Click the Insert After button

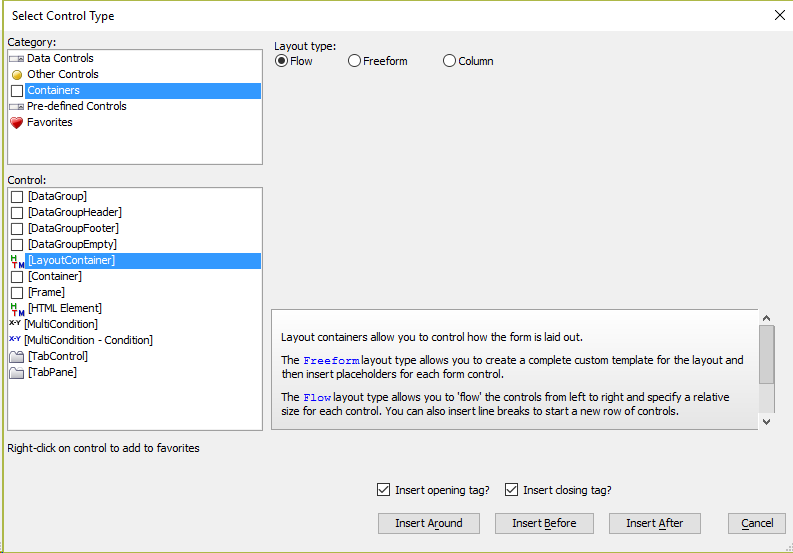coord(654,523)
